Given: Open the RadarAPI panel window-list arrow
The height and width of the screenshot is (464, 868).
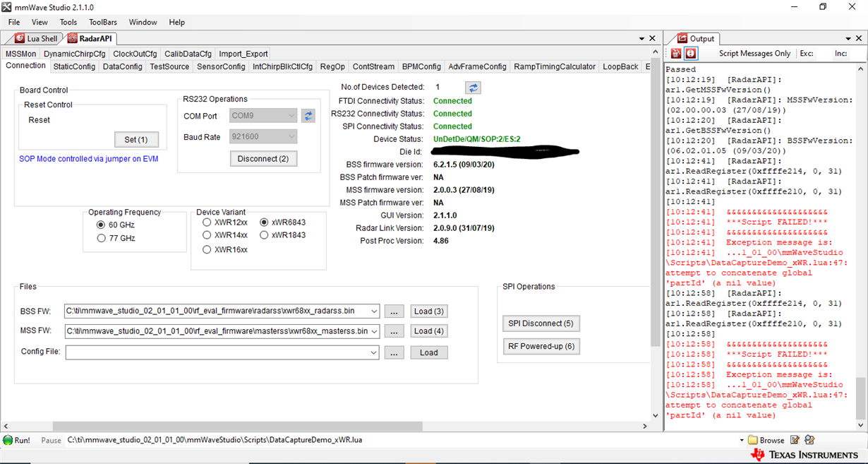Looking at the screenshot, I should [x=641, y=39].
